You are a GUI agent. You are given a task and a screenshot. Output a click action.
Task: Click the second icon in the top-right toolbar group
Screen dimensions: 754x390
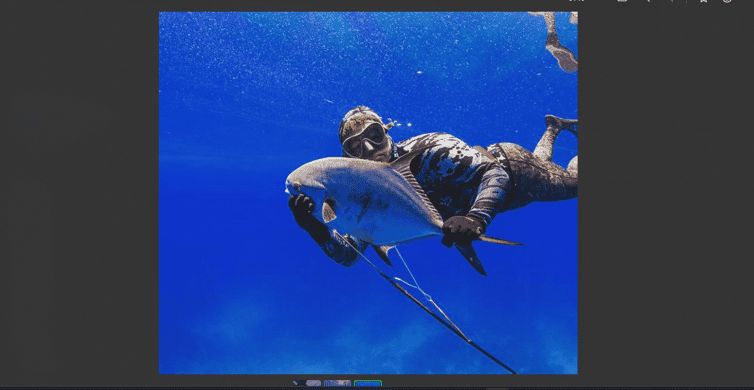point(648,1)
